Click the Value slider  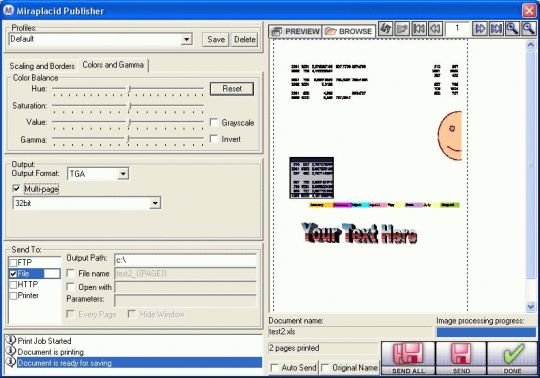[128, 123]
